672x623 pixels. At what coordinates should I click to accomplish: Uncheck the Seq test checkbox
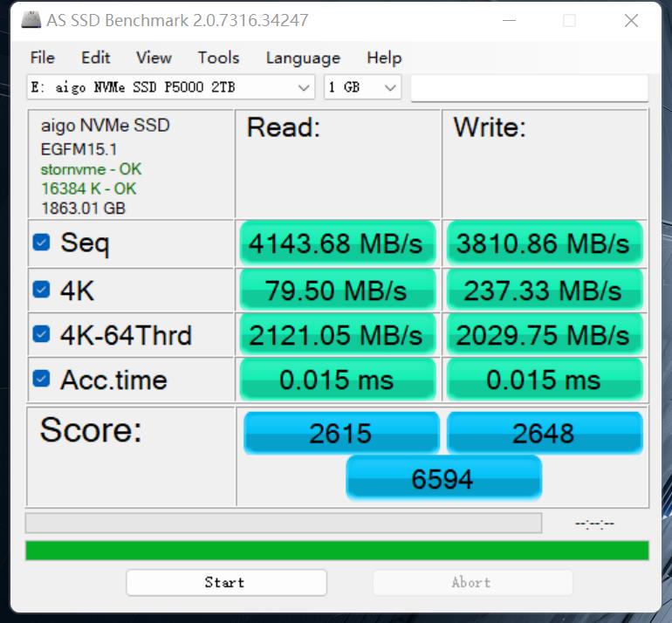pyautogui.click(x=41, y=243)
